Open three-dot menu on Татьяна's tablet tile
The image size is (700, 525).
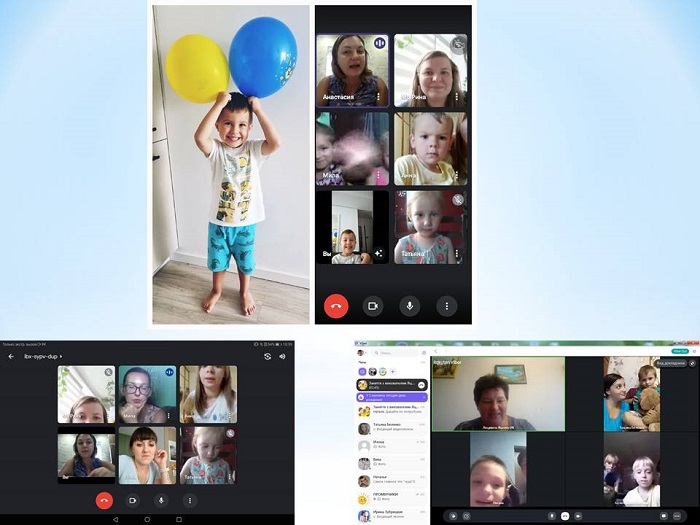tap(229, 477)
